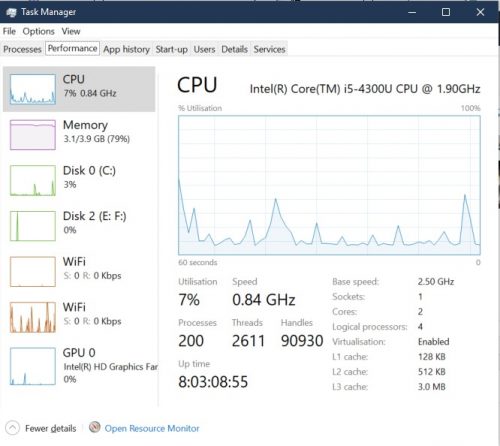Switch to the Services tab
The image size is (500, 446).
(269, 49)
